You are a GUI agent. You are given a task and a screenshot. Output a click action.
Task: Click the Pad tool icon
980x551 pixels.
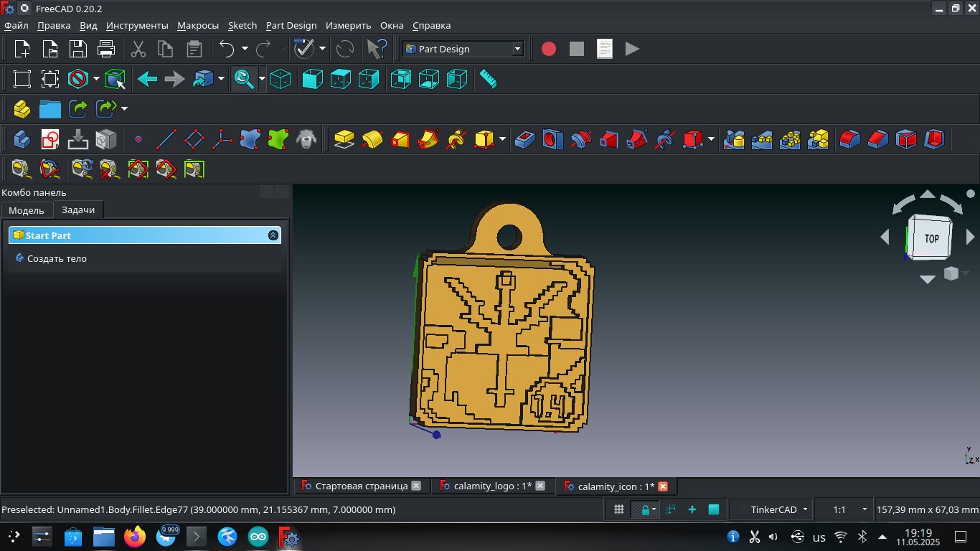[344, 138]
